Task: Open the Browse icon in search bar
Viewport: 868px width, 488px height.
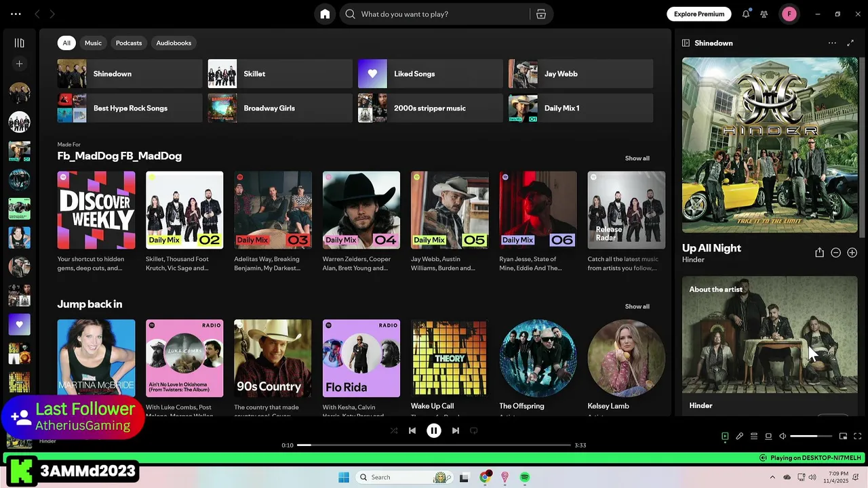Action: pyautogui.click(x=541, y=14)
